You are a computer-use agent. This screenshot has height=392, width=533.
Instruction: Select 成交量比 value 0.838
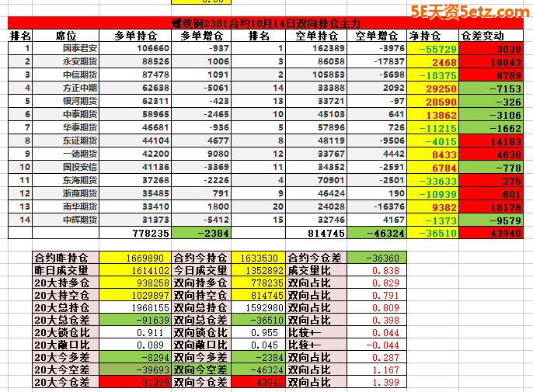pos(377,270)
